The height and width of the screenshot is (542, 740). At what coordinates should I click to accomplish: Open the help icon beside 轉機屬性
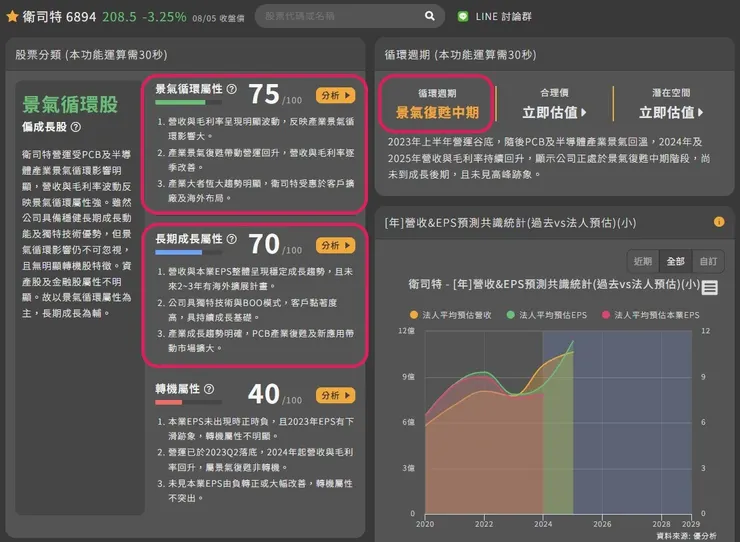coord(209,389)
